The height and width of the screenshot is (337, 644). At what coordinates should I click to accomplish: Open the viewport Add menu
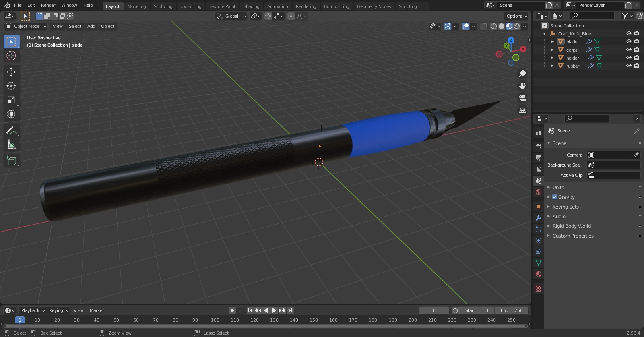click(91, 26)
